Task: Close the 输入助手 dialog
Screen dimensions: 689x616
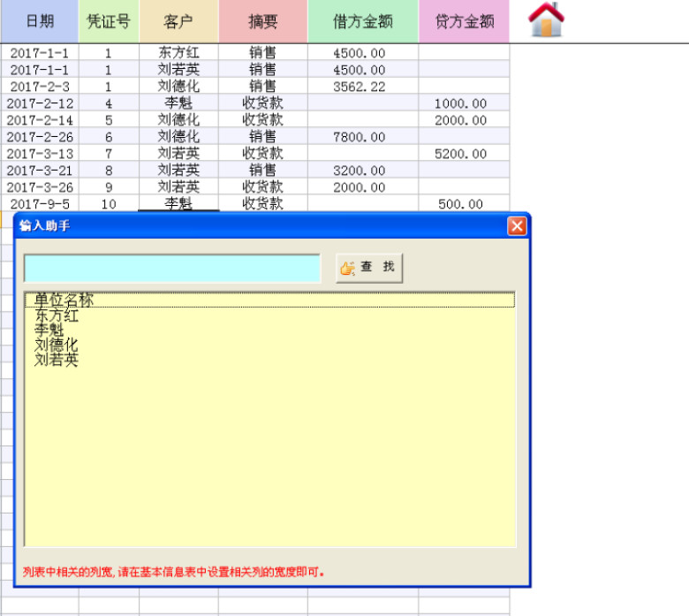Action: 517,226
